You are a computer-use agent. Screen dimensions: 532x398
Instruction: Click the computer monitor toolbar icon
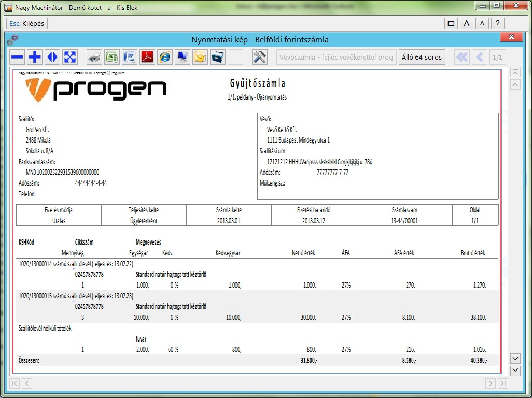click(183, 57)
